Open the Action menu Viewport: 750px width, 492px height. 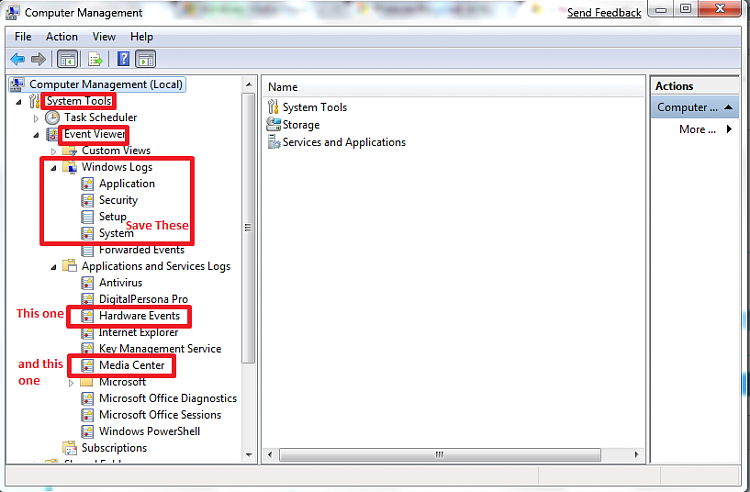(x=62, y=37)
